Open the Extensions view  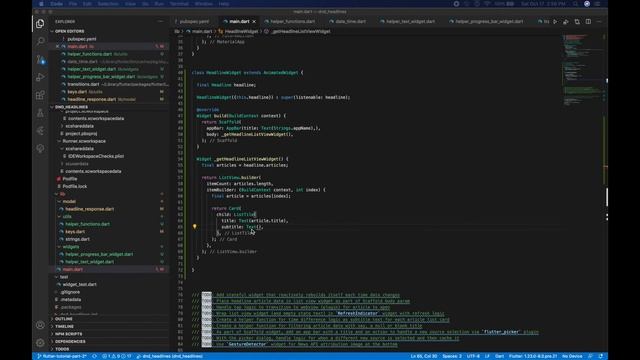click(x=40, y=95)
